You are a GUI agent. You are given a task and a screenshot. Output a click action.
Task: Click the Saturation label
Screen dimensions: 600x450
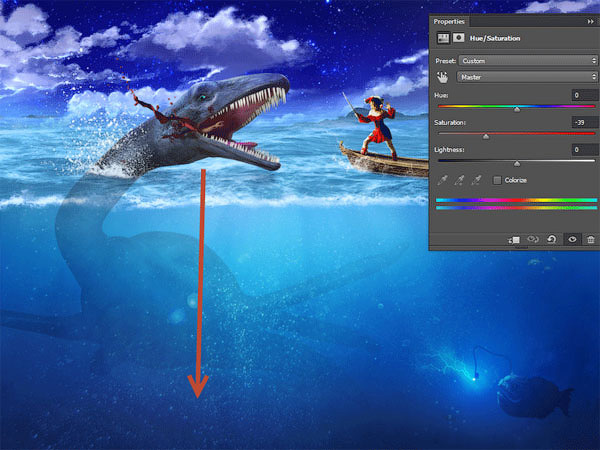[x=450, y=122]
